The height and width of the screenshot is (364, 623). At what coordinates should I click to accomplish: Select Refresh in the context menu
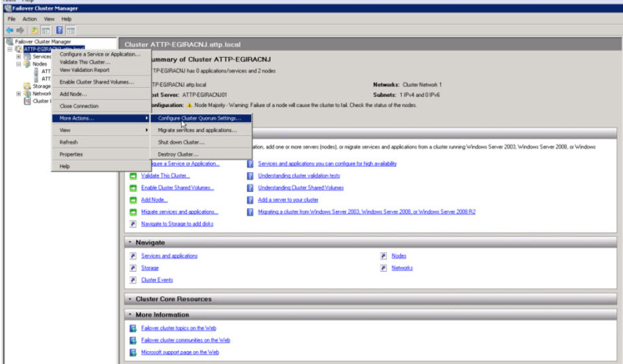(101, 142)
